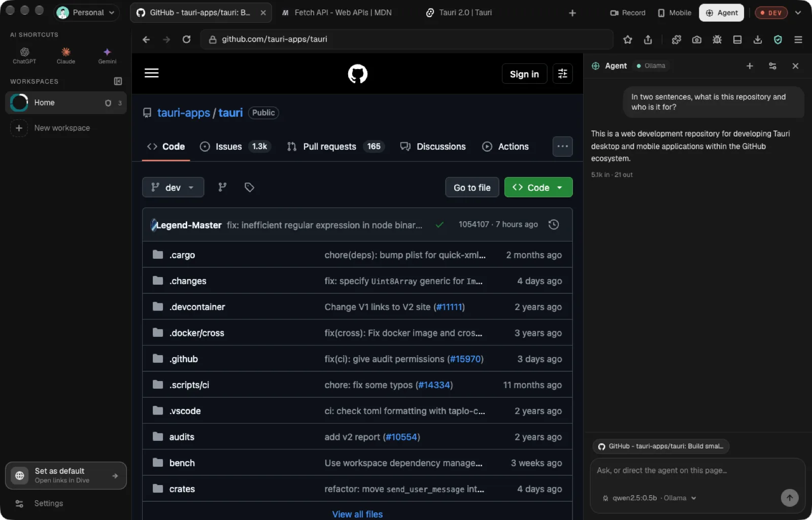This screenshot has width=812, height=520.
Task: Toggle the Agent panel button
Action: click(721, 13)
